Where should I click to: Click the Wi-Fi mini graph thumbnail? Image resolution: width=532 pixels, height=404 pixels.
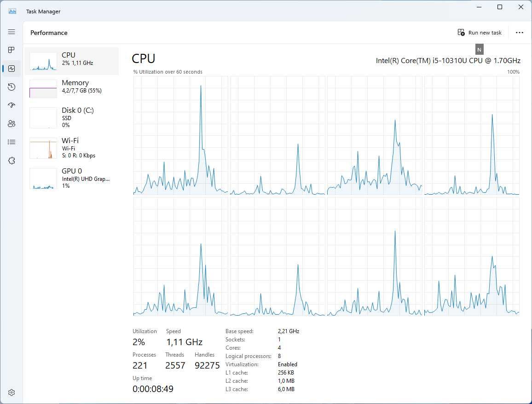(x=43, y=148)
